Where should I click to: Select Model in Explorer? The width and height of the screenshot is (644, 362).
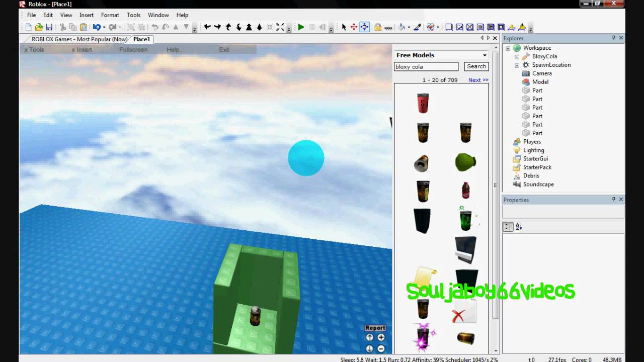[540, 82]
